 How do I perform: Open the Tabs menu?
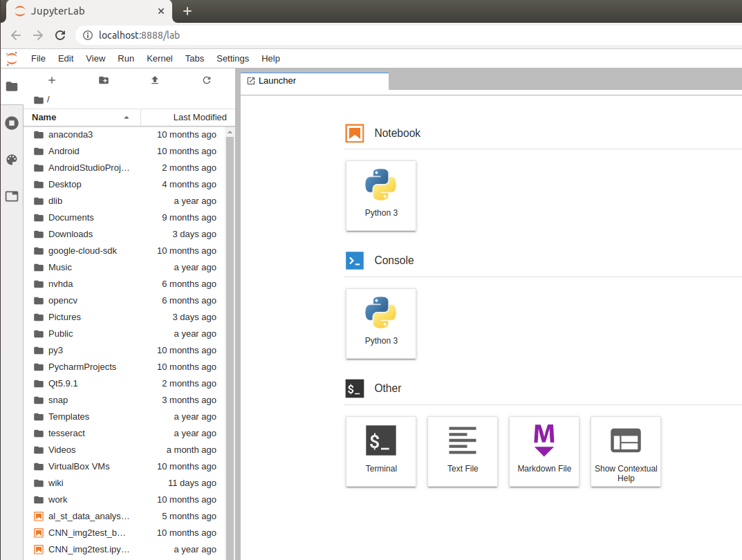pos(194,59)
